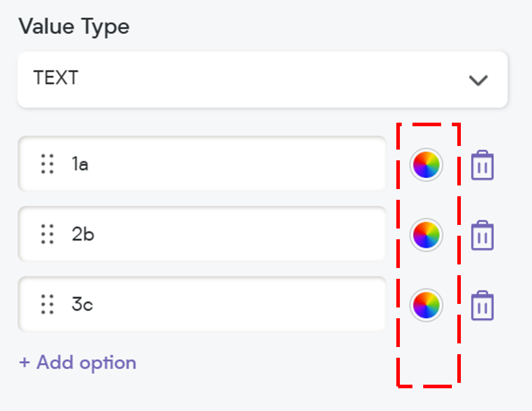Viewport: 532px width, 411px height.
Task: Remove option 2b using the trash icon
Action: tap(482, 235)
